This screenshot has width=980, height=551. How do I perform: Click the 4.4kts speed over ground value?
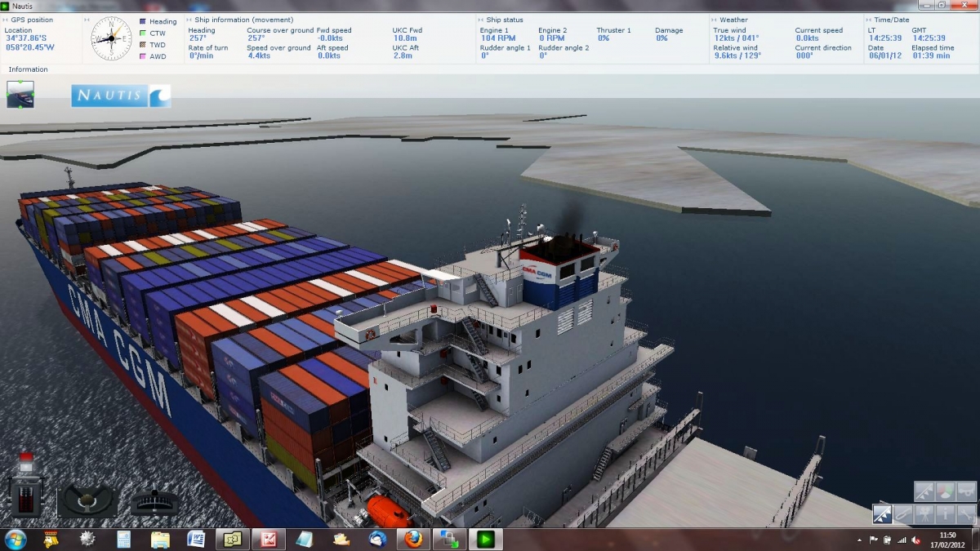coord(258,56)
